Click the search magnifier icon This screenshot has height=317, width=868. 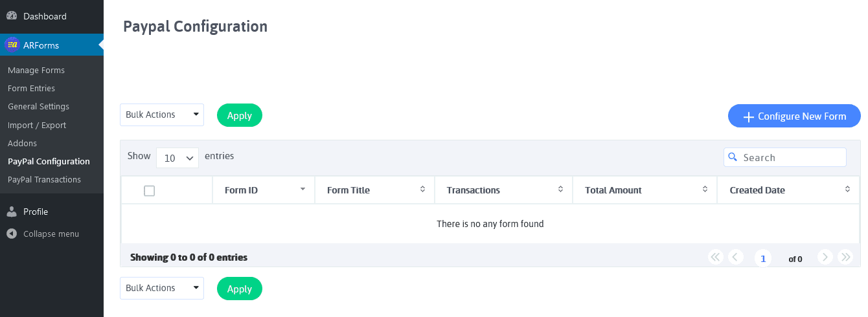coord(733,157)
